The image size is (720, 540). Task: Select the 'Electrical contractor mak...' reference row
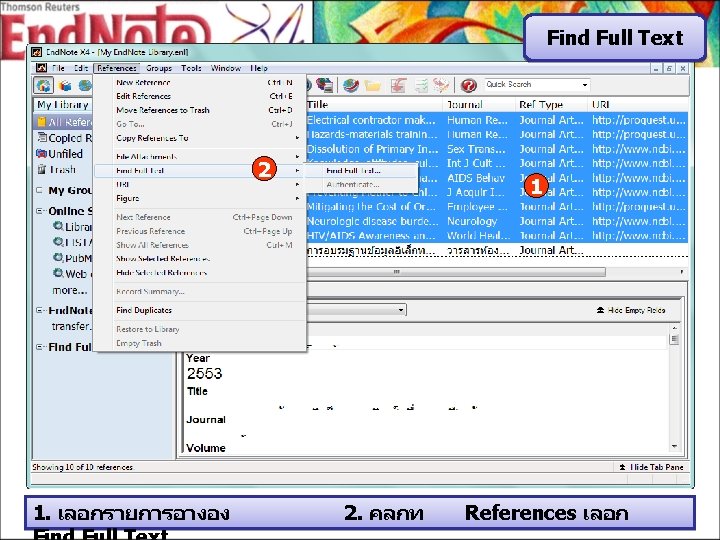coord(497,120)
